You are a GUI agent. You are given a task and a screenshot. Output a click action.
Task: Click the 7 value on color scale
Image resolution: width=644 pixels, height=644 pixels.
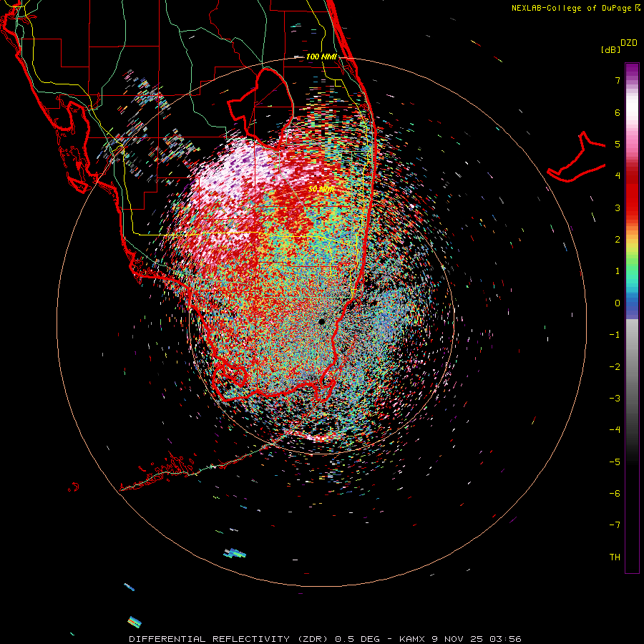click(x=618, y=80)
